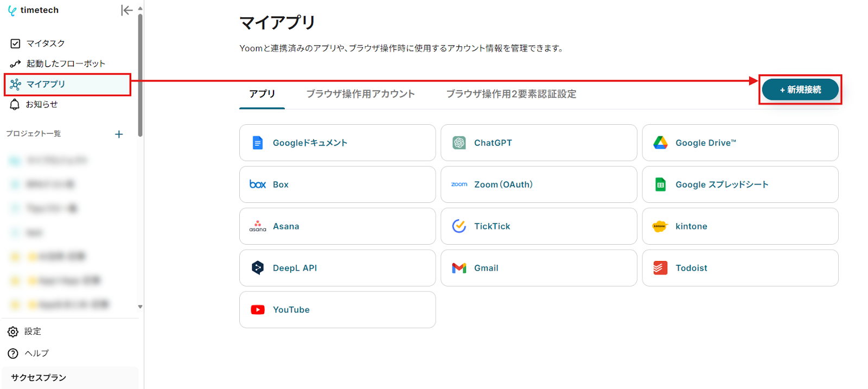The height and width of the screenshot is (389, 868).
Task: Open the Google スプレッドシート app card
Action: (x=740, y=184)
